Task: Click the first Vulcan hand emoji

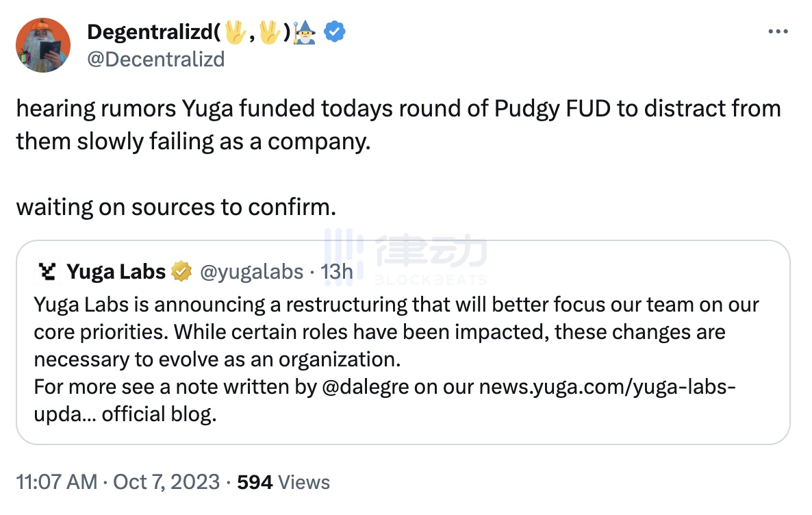Action: click(235, 32)
